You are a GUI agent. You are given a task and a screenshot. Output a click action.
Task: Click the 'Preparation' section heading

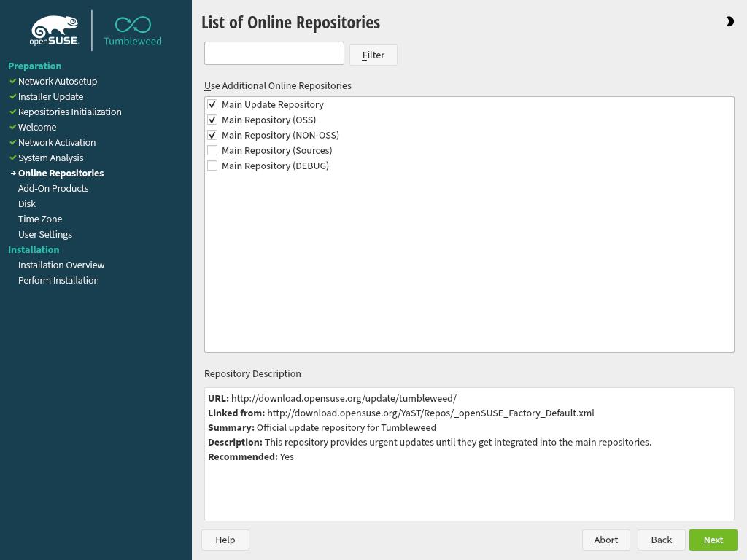pyautogui.click(x=35, y=66)
